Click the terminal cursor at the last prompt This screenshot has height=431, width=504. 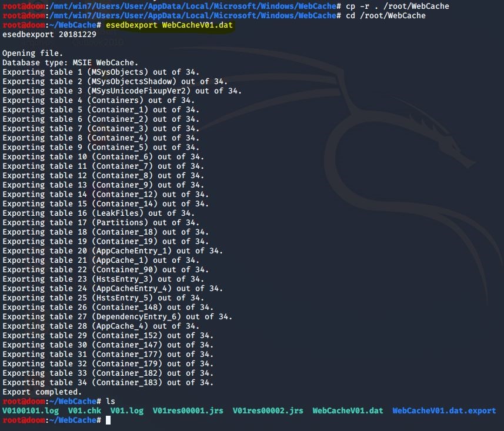pos(108,420)
